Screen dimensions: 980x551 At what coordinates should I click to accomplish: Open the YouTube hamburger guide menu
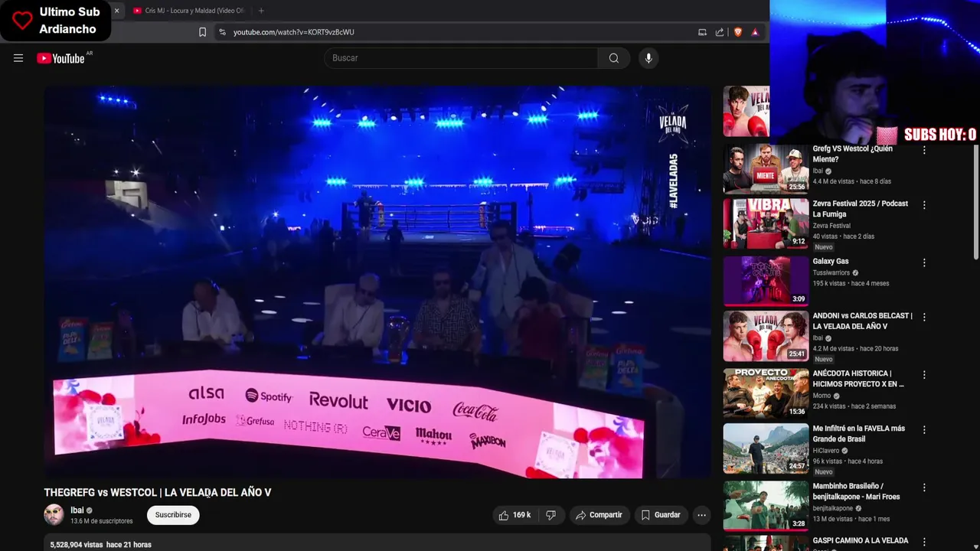tap(18, 58)
